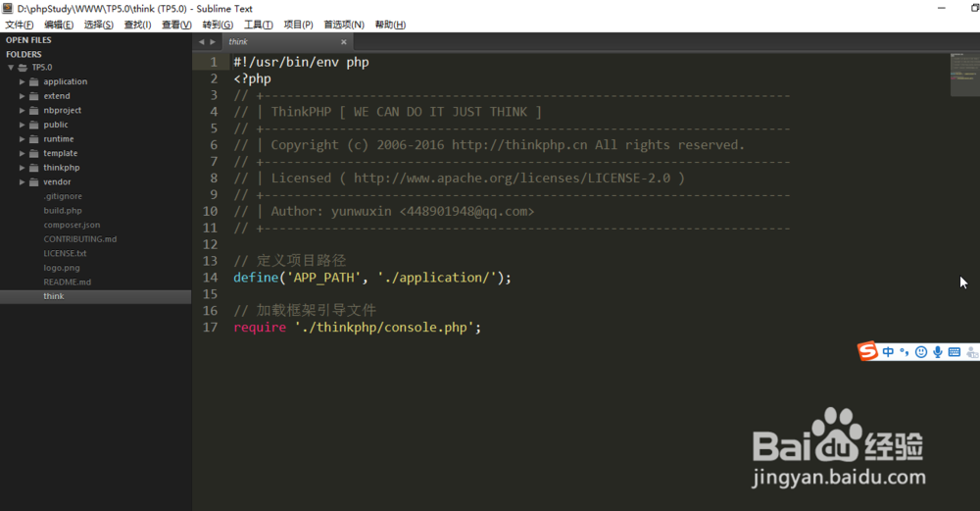
Task: Open composer.json in the sidebar
Action: (72, 225)
